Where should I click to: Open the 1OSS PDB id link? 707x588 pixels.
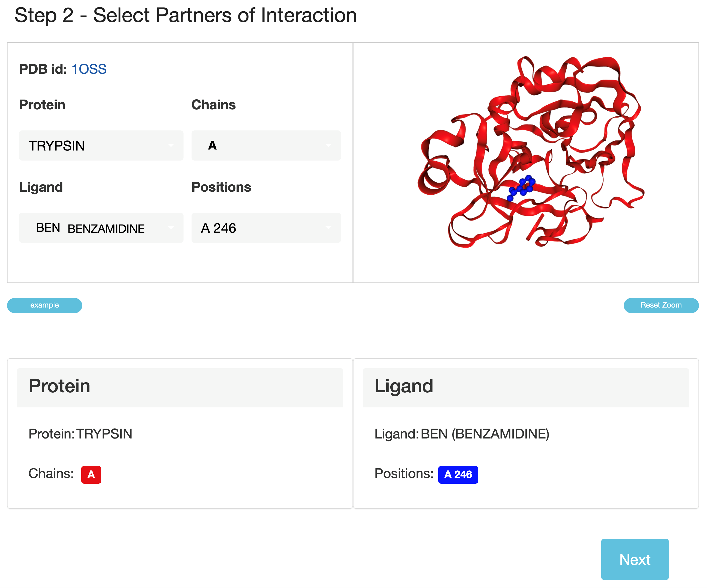89,69
